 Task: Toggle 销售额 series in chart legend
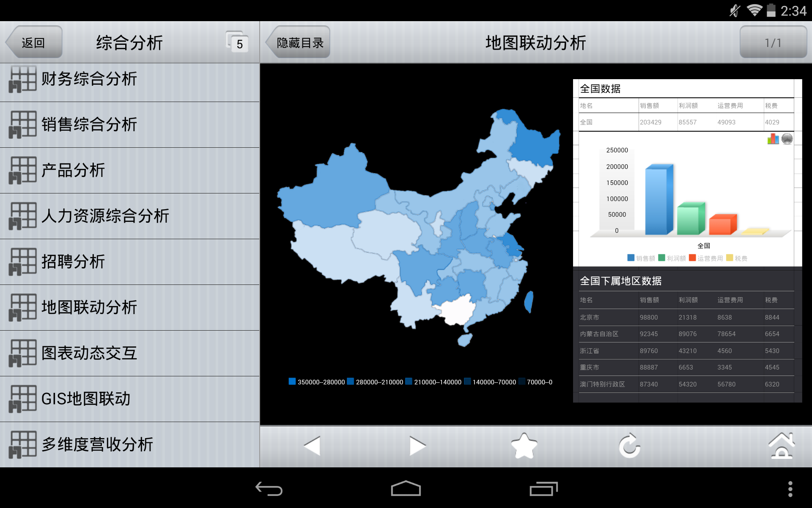pyautogui.click(x=641, y=258)
